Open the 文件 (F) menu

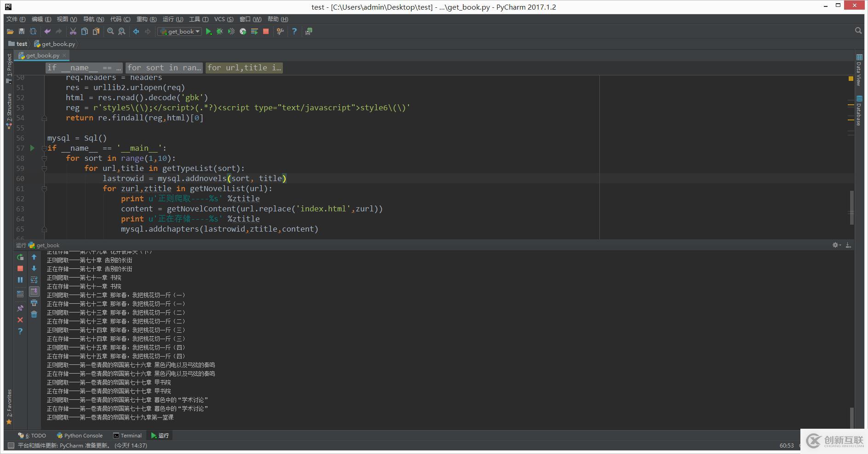click(x=16, y=19)
